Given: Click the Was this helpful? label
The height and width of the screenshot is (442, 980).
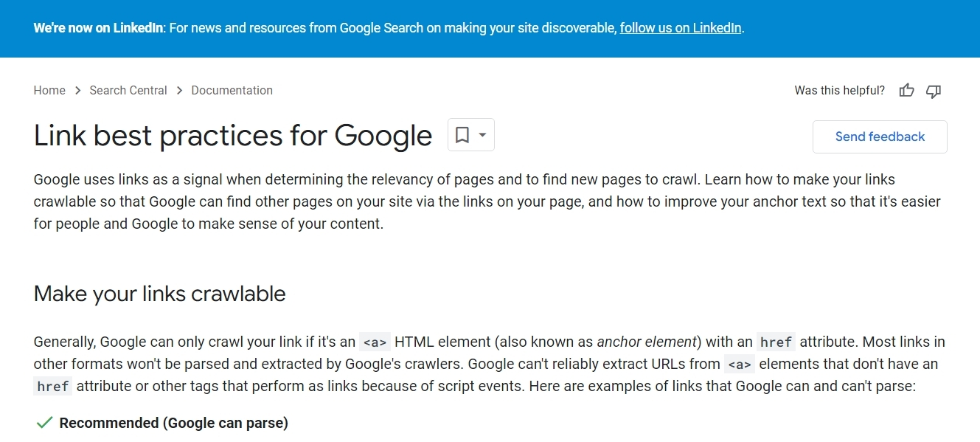Looking at the screenshot, I should tap(839, 90).
